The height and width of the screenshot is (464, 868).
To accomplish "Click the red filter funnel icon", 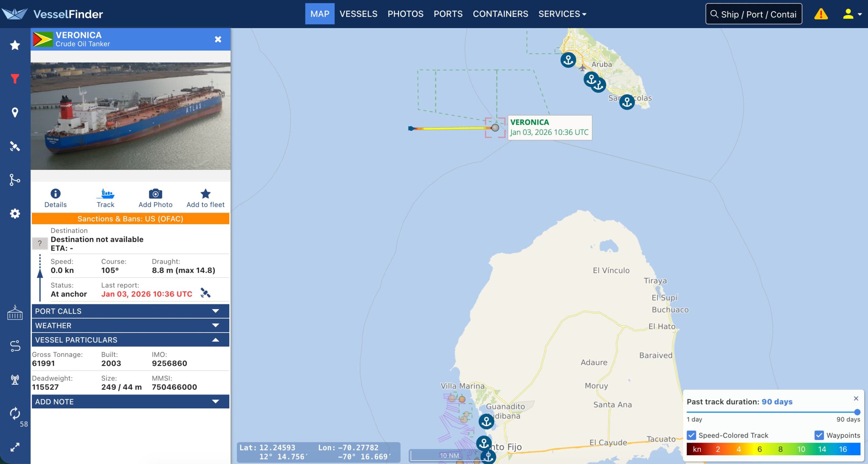I will (x=15, y=79).
